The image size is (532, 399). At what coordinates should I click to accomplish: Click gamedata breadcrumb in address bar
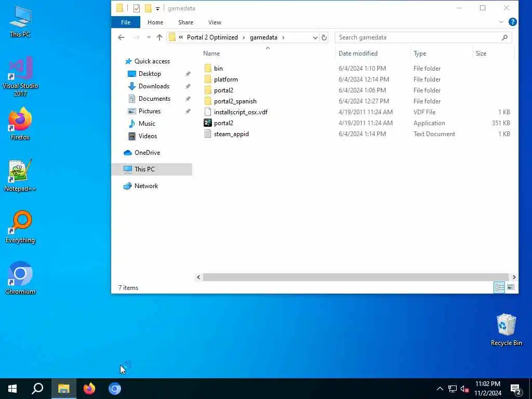[263, 37]
